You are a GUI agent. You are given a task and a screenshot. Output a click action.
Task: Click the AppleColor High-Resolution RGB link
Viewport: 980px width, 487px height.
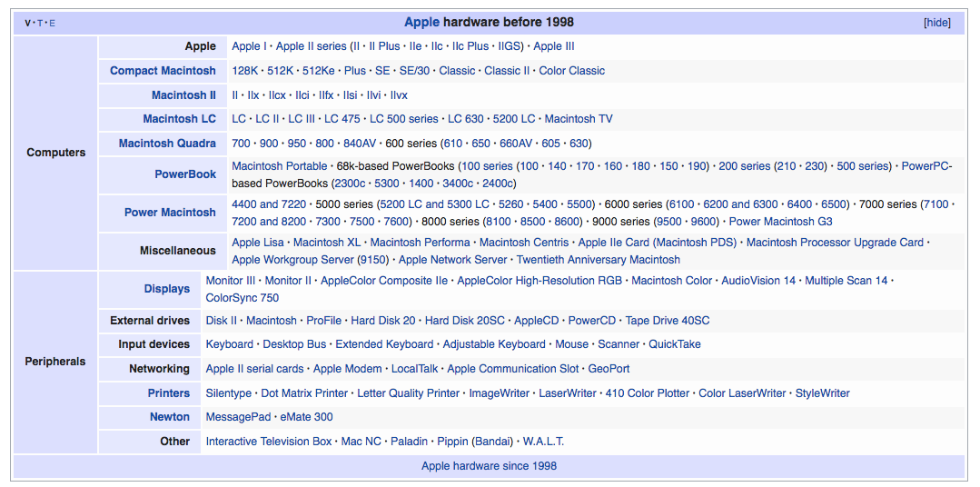(x=539, y=281)
